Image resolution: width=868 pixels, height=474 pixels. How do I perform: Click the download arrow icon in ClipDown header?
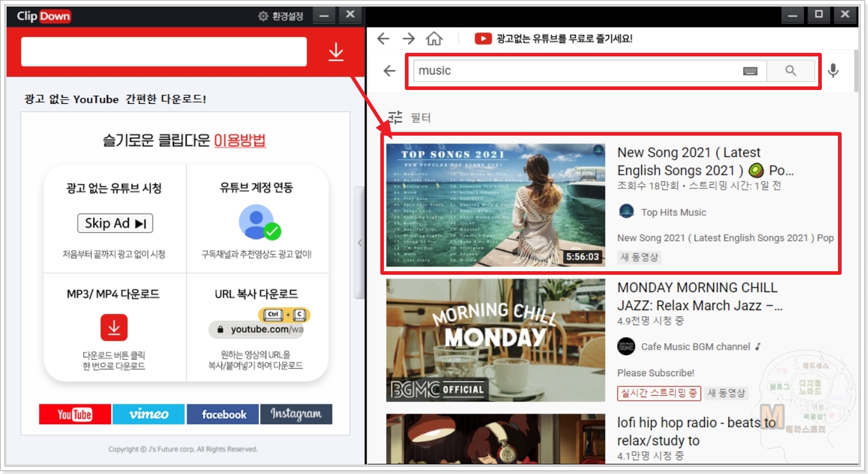point(336,53)
